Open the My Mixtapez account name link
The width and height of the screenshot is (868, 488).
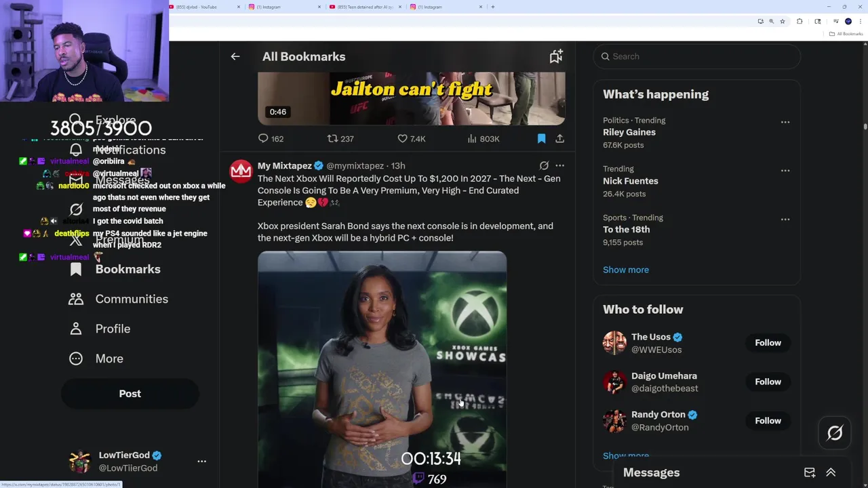285,165
